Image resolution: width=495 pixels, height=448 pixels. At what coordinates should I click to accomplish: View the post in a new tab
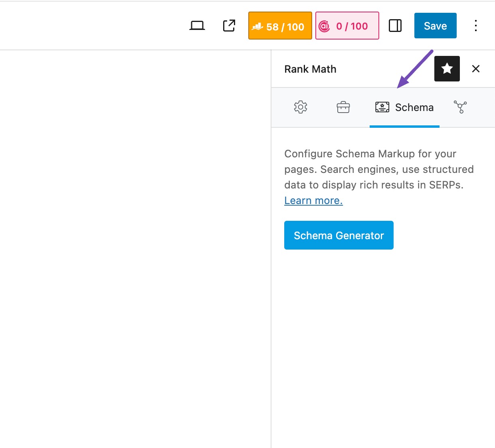point(229,26)
